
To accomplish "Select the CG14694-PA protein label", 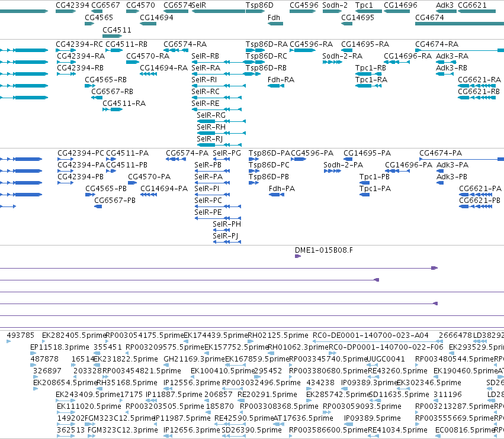I will 164,189.
